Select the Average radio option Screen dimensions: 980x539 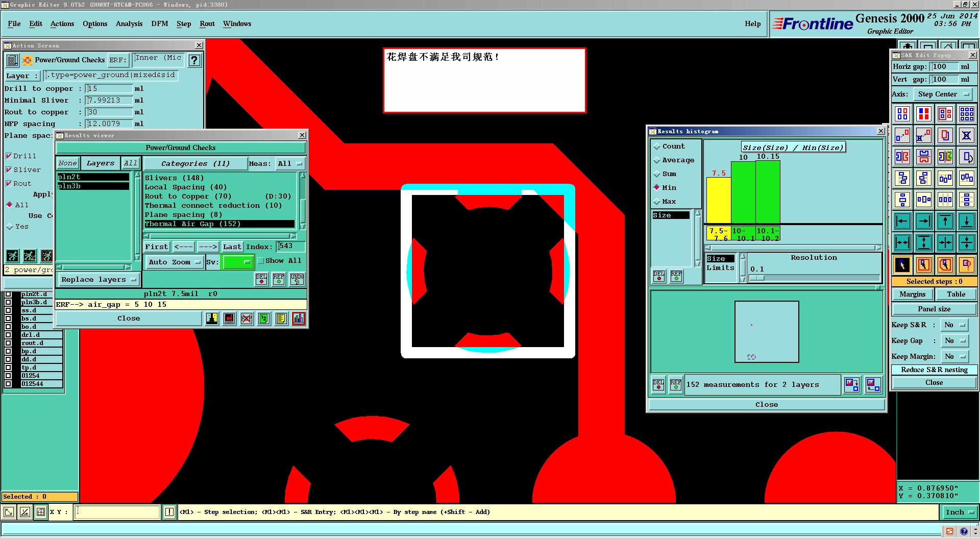coord(657,160)
